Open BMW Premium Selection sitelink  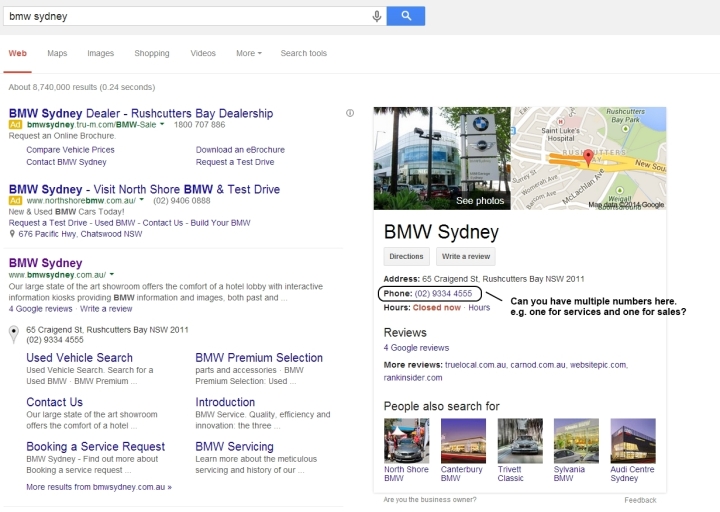[x=259, y=358]
